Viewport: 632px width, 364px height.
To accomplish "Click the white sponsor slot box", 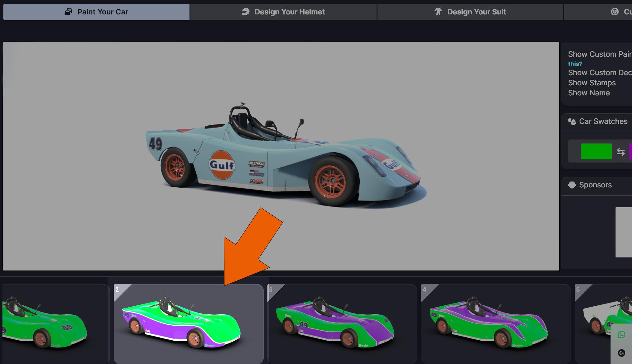I will [x=623, y=232].
